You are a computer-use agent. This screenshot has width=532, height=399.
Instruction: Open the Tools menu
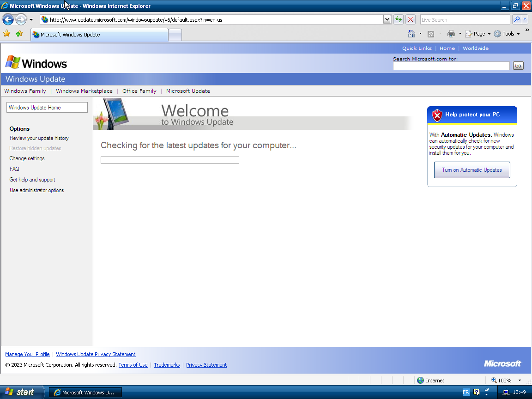(x=507, y=34)
